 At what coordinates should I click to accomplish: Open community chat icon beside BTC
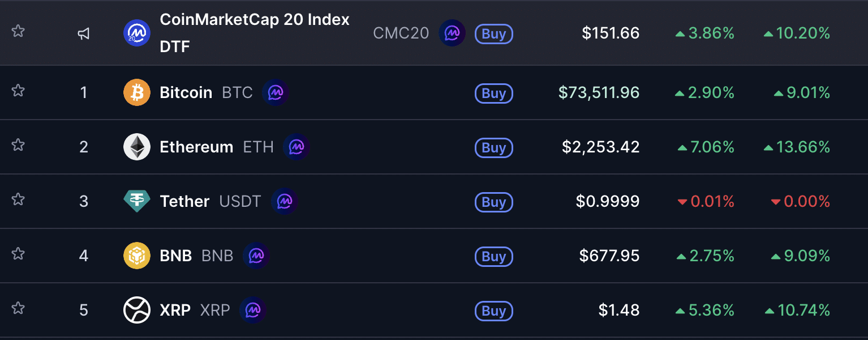(x=276, y=92)
